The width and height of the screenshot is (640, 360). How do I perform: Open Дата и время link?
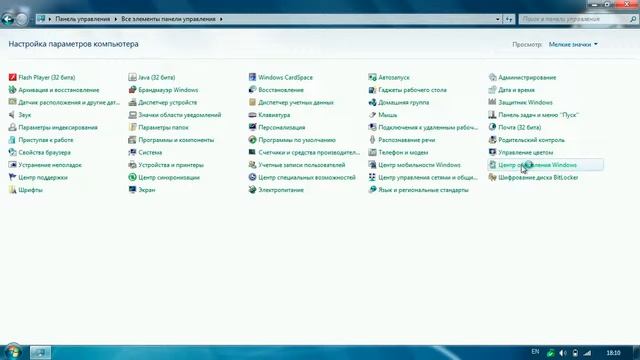[516, 90]
